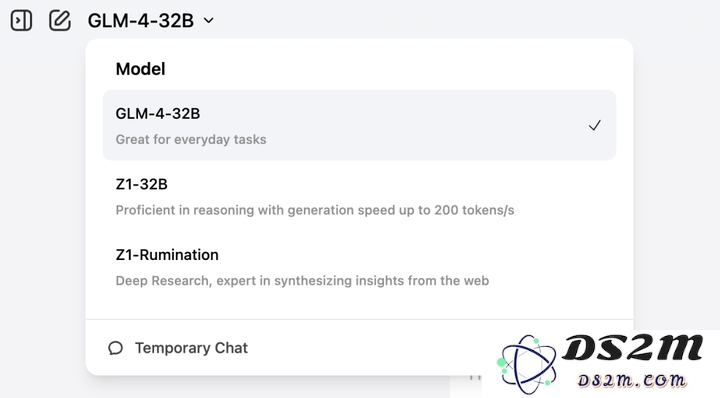Click the speech bubble icon beside Temporary Chat
720x398 pixels.
116,348
